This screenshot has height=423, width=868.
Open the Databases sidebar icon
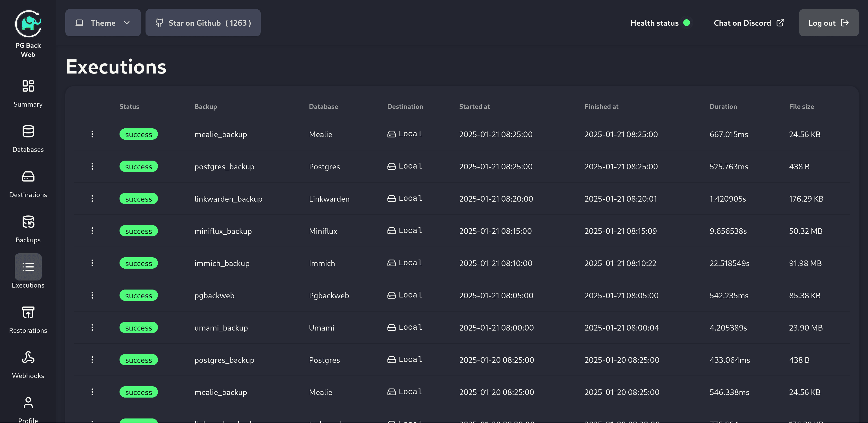point(28,131)
